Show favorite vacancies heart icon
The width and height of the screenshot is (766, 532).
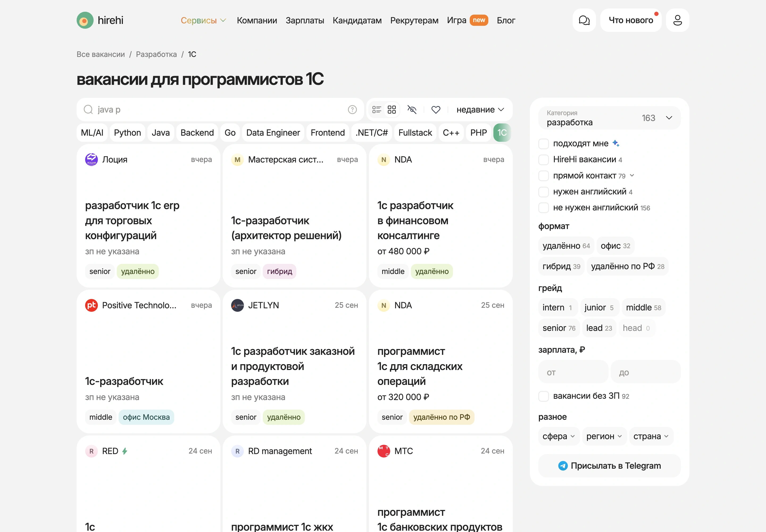tap(436, 110)
